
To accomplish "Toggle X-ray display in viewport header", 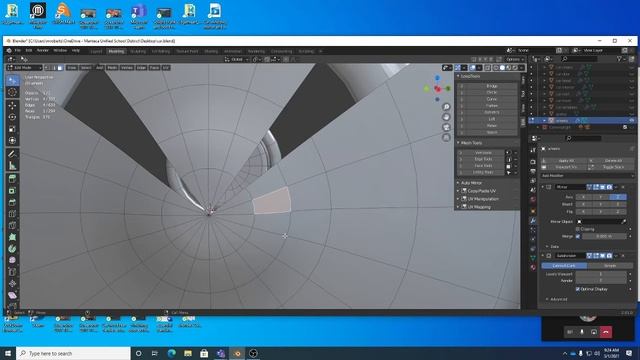I will 487,68.
